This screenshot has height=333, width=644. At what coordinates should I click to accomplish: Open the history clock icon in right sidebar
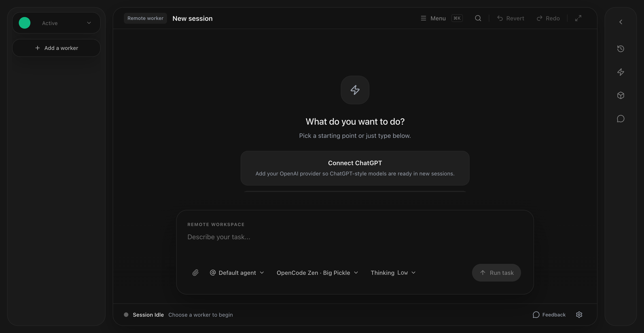click(x=621, y=49)
